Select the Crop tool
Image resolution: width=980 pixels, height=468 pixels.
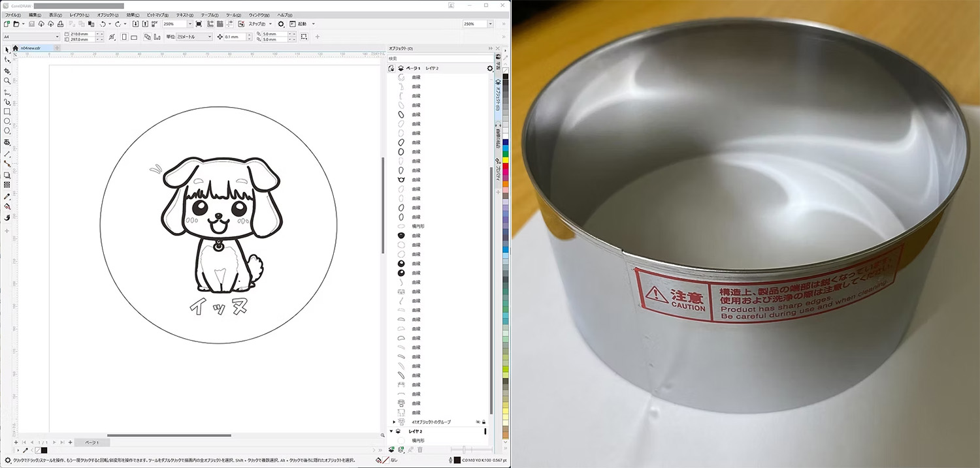7,70
